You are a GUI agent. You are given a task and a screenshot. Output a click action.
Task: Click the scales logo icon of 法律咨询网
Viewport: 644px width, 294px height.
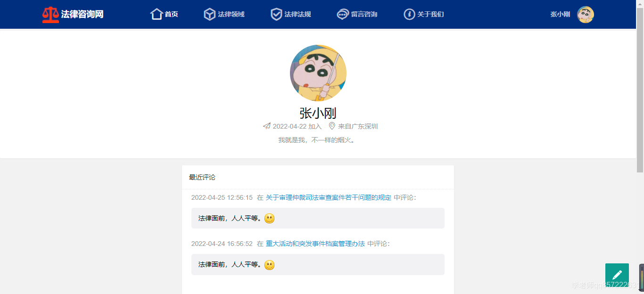click(50, 15)
